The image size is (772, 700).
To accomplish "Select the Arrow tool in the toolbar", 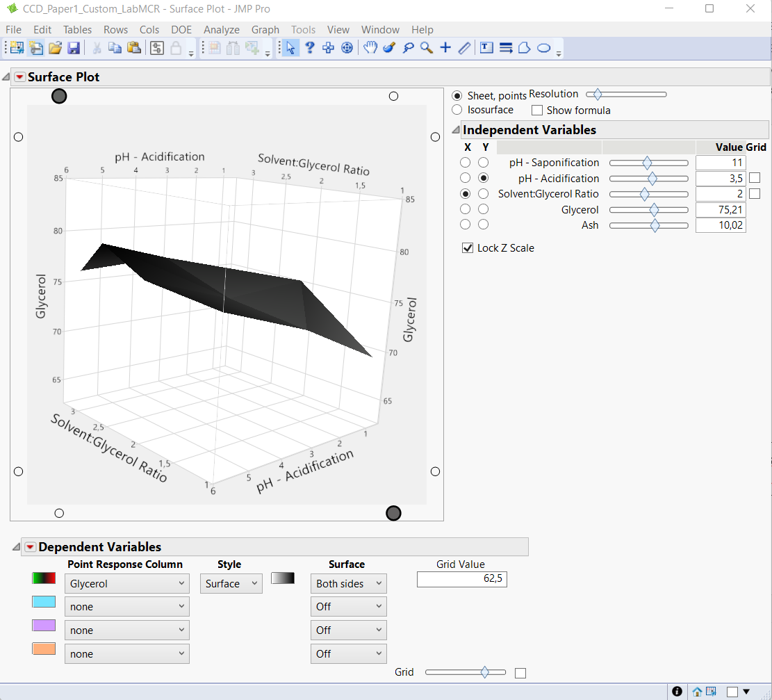I will pos(290,47).
